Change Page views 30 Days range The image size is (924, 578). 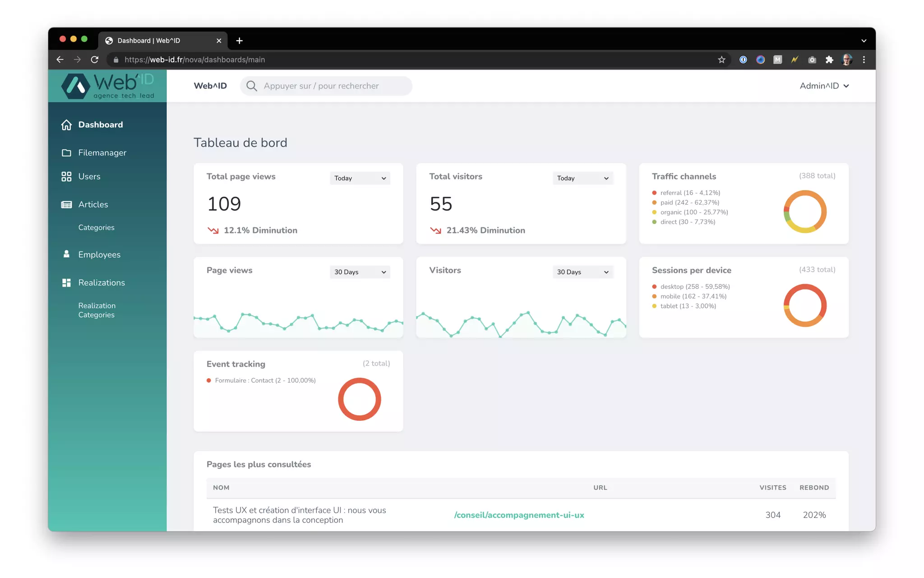[x=360, y=272]
